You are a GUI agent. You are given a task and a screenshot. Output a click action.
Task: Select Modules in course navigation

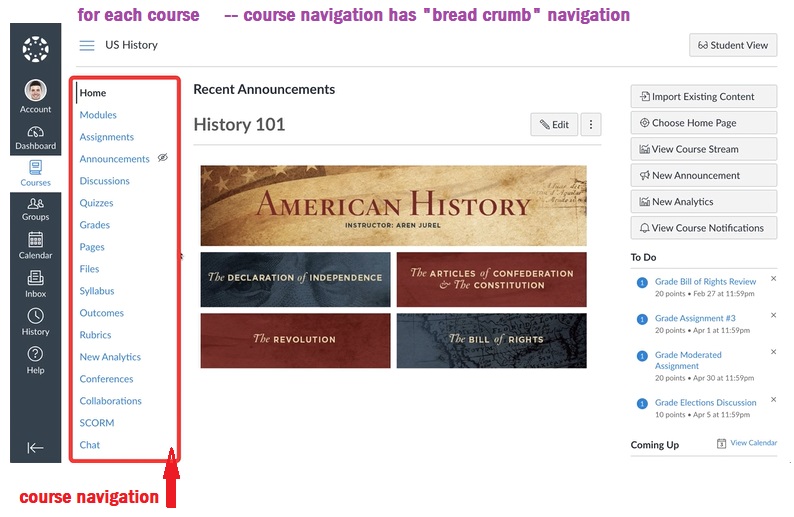(x=98, y=115)
